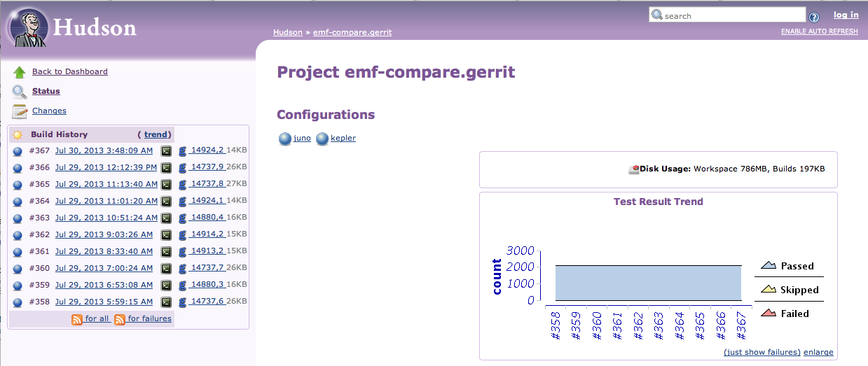Open build Jul 29, 2013 12:12:39 PM
Image resolution: width=868 pixels, height=366 pixels.
pyautogui.click(x=106, y=167)
